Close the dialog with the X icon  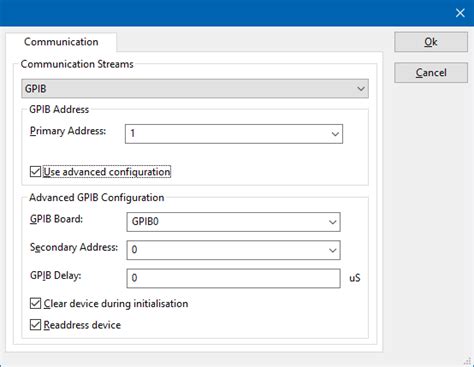(x=460, y=13)
